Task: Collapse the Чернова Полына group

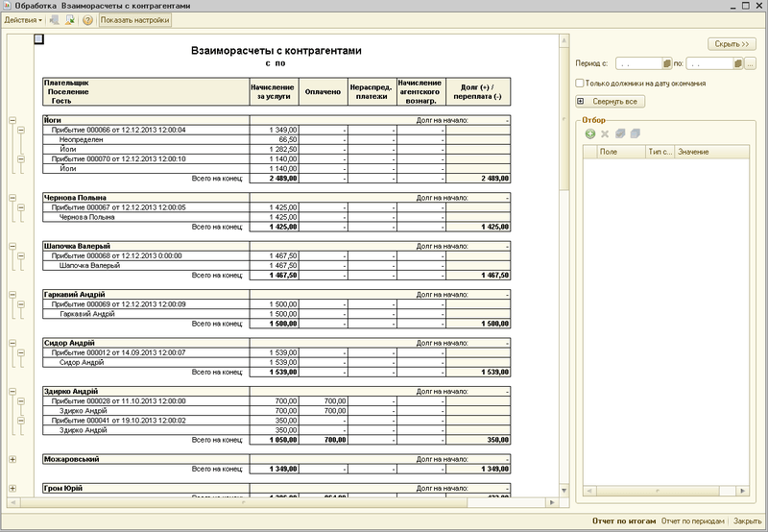Action: tap(12, 198)
